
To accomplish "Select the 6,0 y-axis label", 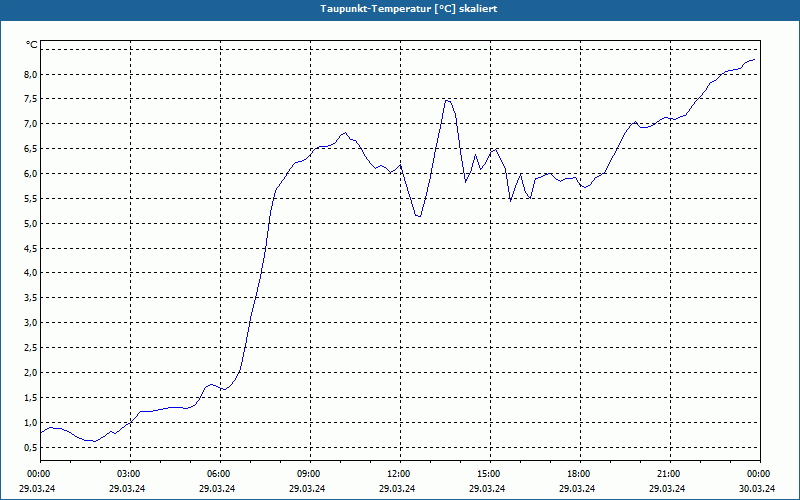I will [x=31, y=173].
